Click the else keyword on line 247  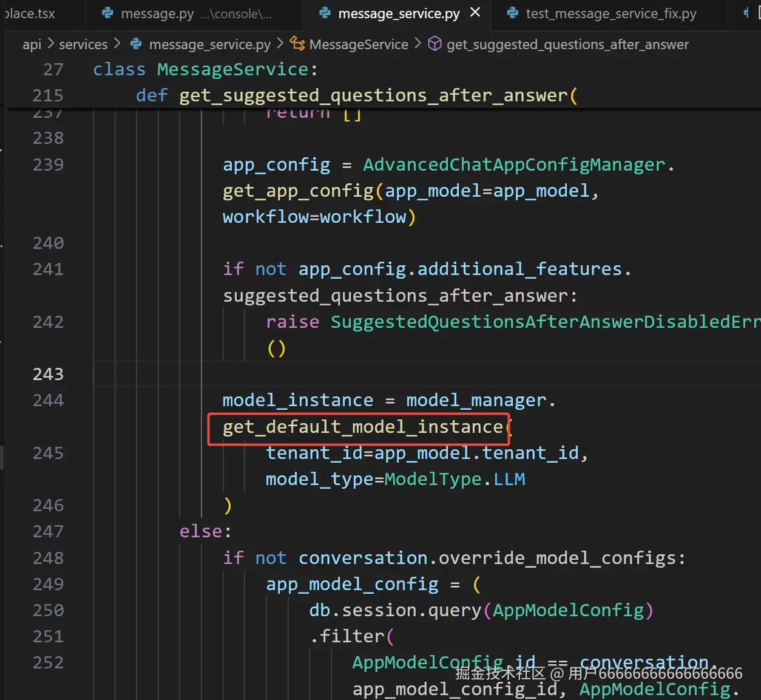[201, 531]
